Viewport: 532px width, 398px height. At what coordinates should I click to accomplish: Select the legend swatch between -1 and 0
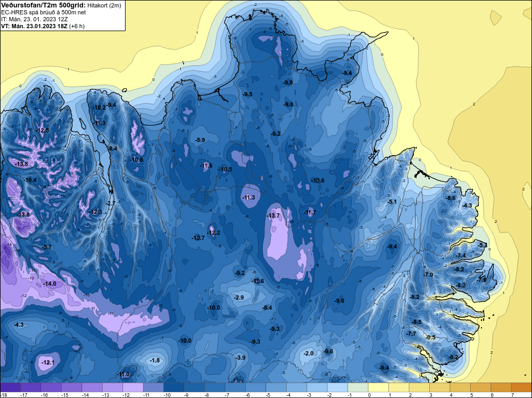point(358,387)
